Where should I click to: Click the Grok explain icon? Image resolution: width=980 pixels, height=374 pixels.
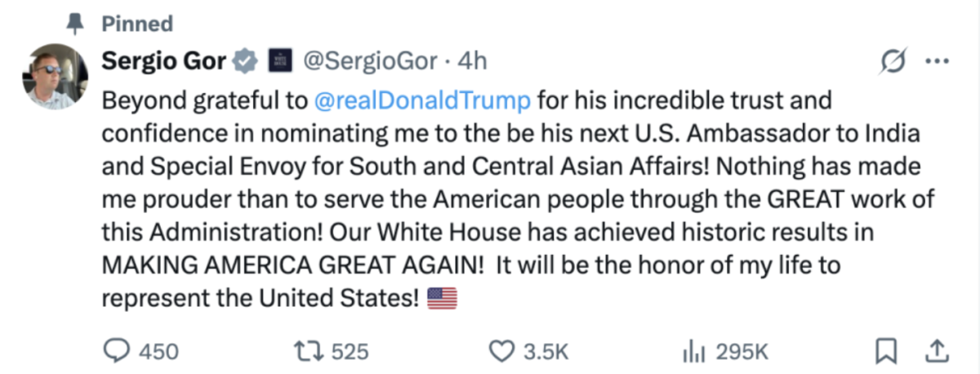(893, 61)
